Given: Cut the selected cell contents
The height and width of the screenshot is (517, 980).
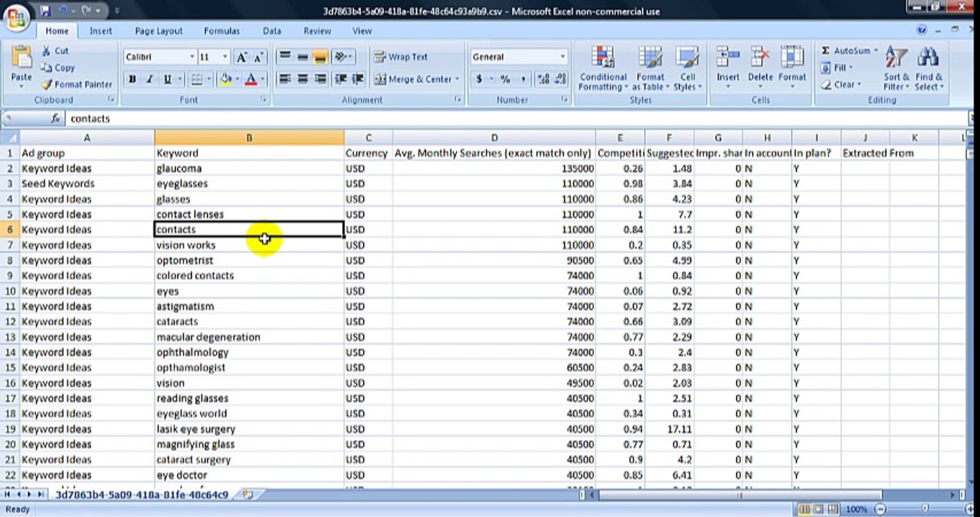Looking at the screenshot, I should 55,51.
